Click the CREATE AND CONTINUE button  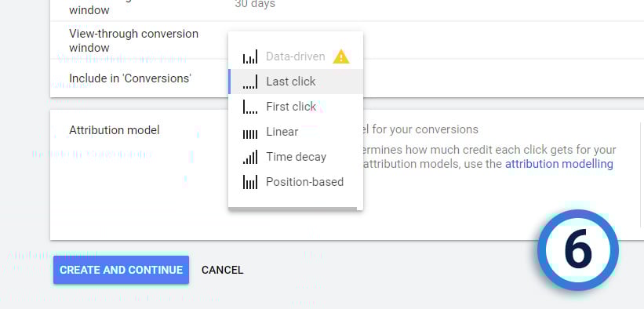tap(121, 270)
